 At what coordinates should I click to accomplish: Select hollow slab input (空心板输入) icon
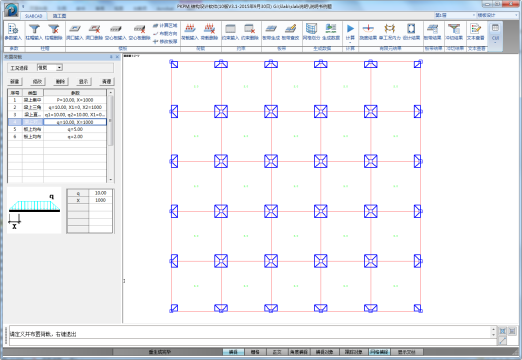116,32
